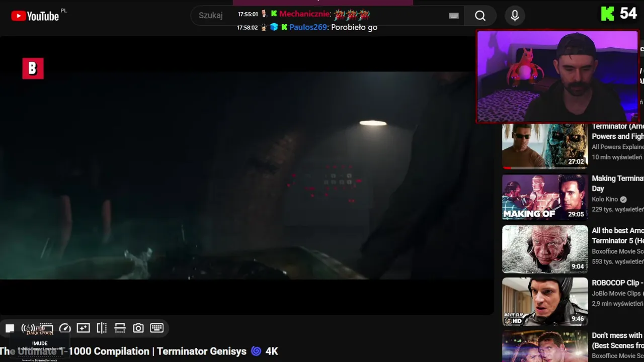Viewport: 644px width, 362px height.
Task: Show keyboard shortcuts icon
Action: pos(156,328)
